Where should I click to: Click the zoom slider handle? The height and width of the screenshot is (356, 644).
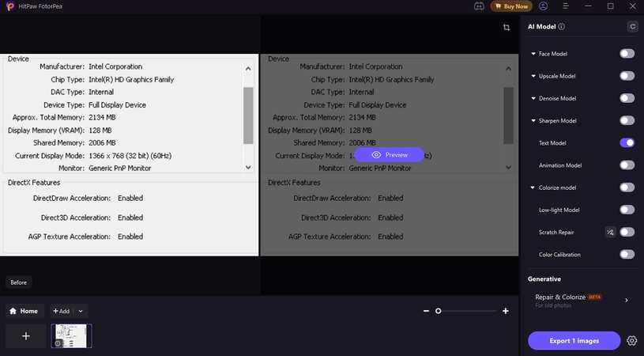[x=439, y=311]
